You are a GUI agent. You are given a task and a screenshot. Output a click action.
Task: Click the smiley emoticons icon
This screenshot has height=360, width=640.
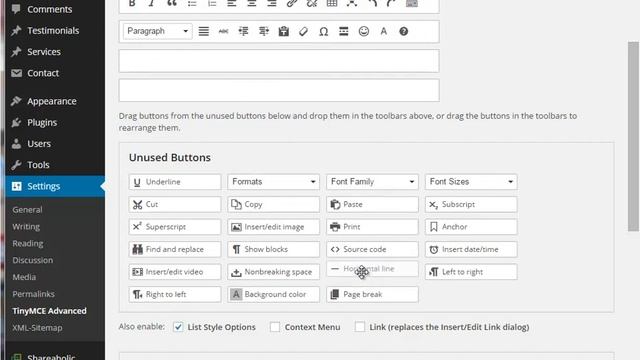click(364, 31)
